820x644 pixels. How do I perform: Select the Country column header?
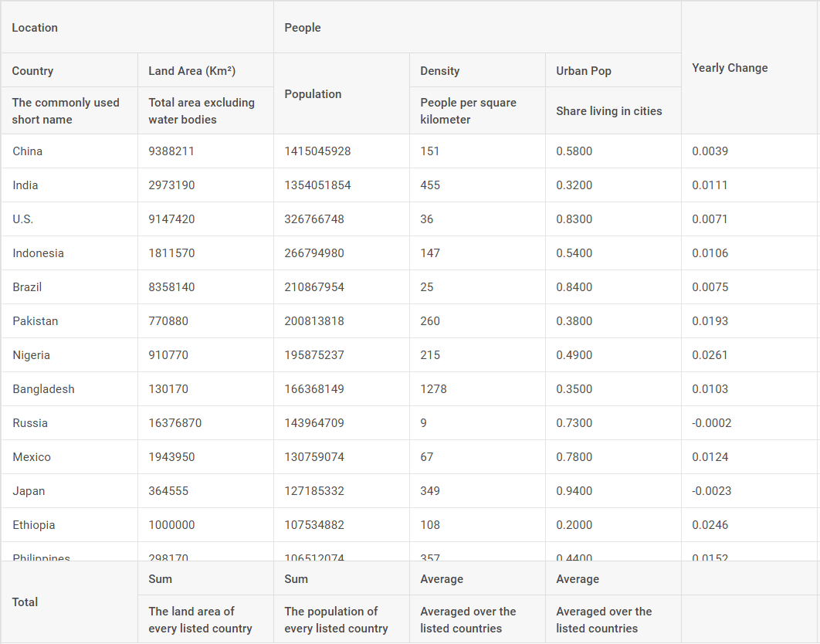69,70
